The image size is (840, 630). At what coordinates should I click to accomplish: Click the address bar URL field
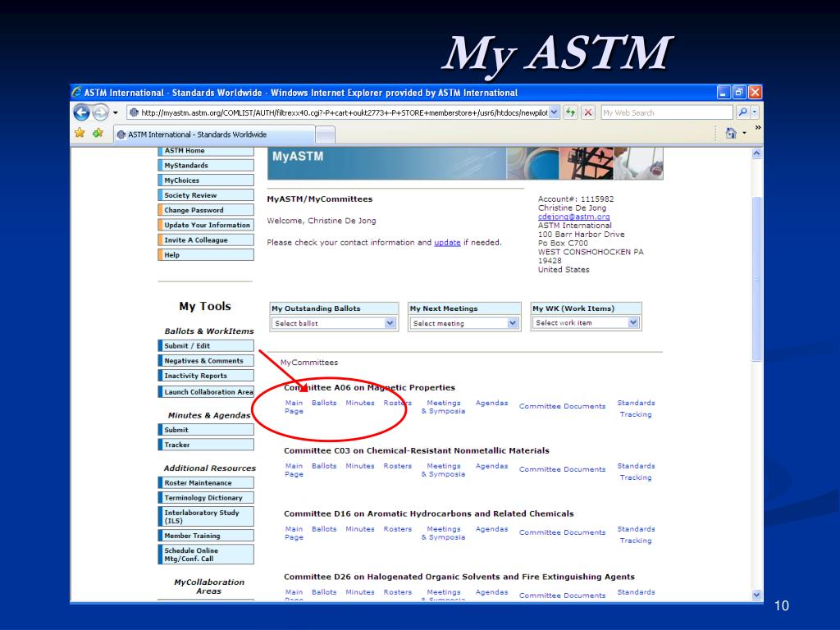point(343,112)
